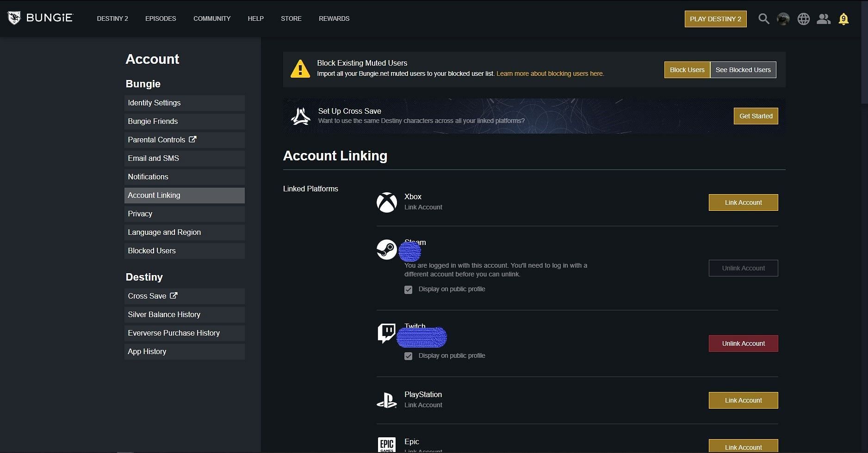Image resolution: width=868 pixels, height=453 pixels.
Task: Open Cross Save sidebar item
Action: (x=184, y=296)
